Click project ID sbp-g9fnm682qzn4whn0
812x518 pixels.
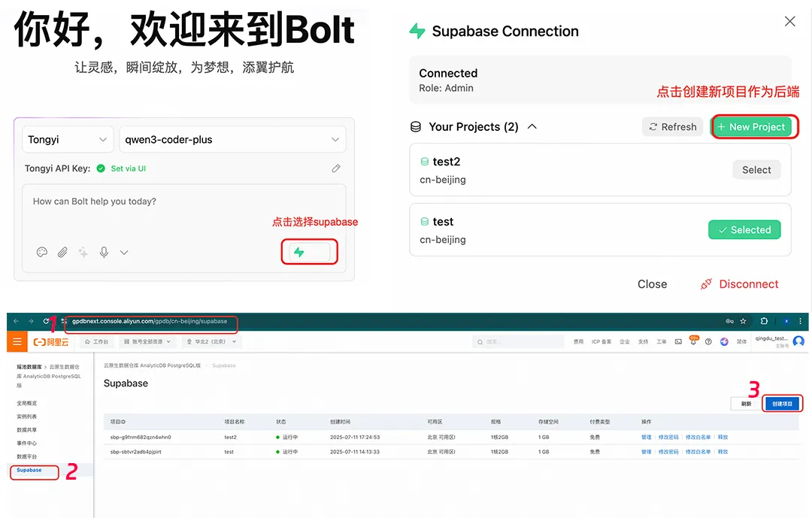point(141,438)
